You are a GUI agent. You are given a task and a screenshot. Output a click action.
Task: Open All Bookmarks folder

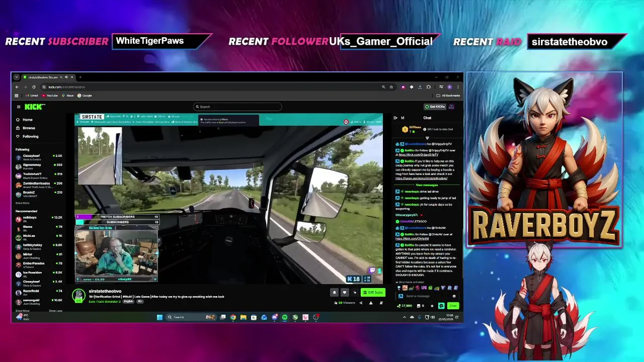[x=448, y=96]
